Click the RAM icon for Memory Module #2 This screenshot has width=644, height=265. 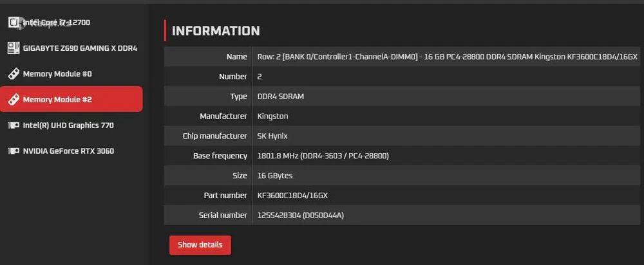click(x=13, y=100)
